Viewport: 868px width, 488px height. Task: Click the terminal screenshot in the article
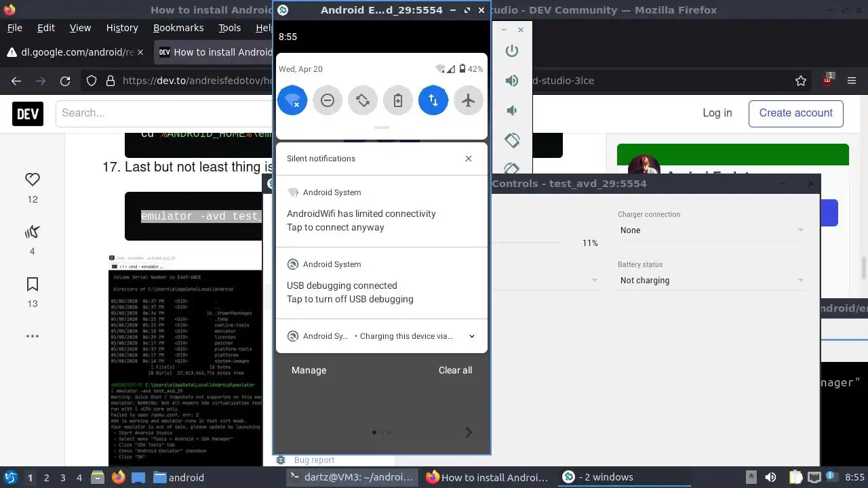point(185,359)
